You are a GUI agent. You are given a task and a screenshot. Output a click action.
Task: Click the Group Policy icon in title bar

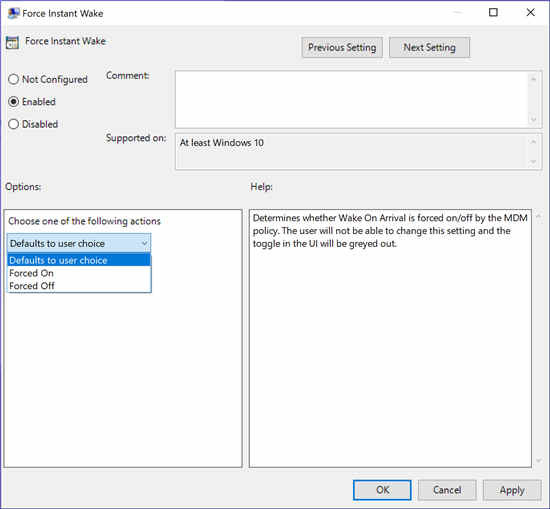coord(14,13)
